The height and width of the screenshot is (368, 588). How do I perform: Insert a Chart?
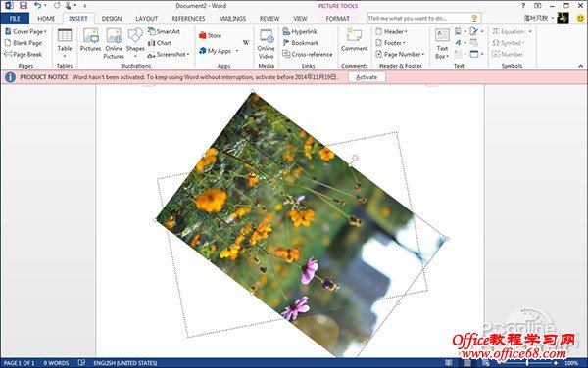pyautogui.click(x=160, y=43)
